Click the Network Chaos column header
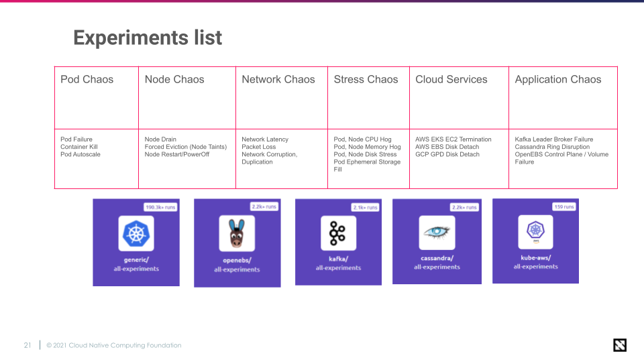 (278, 79)
